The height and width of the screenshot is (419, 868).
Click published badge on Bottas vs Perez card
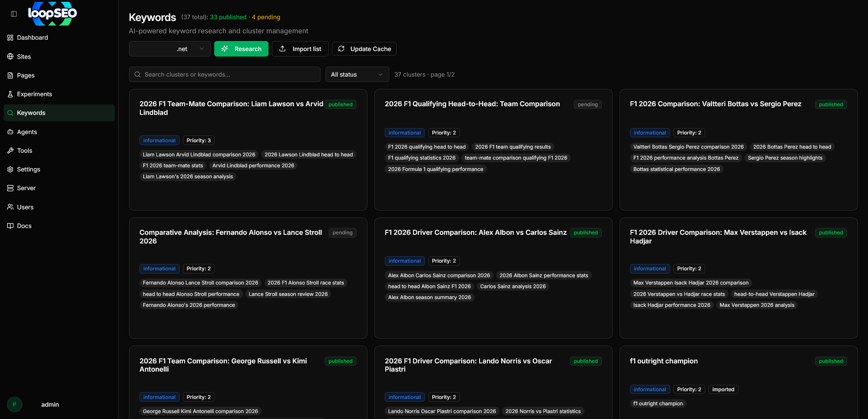(x=831, y=104)
